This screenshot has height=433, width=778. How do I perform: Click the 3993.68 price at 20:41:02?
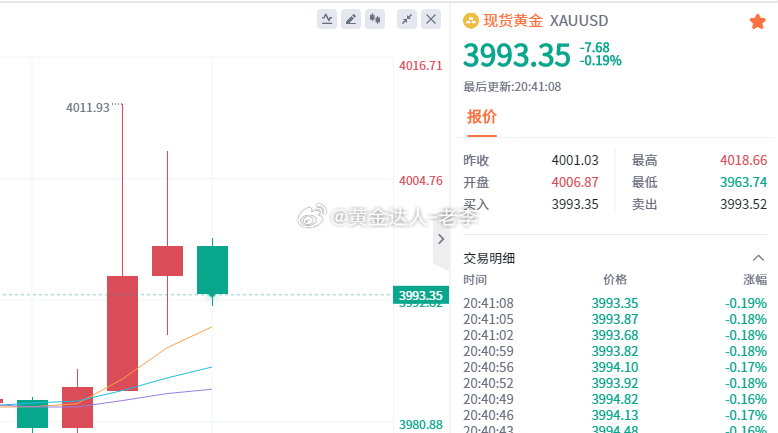[615, 335]
